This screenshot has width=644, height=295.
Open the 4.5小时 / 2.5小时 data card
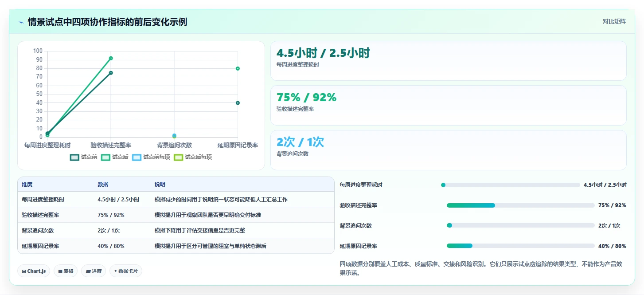point(449,61)
